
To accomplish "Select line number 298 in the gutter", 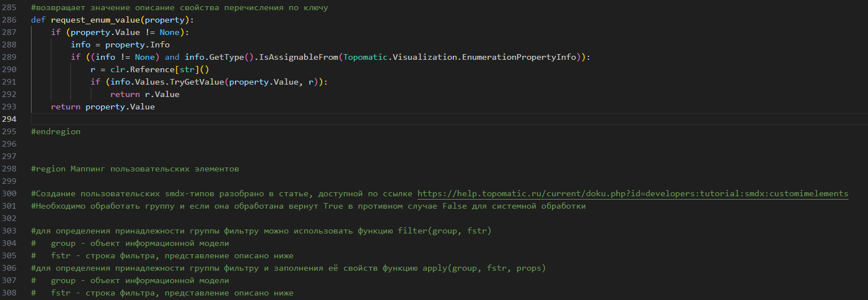I will (x=10, y=169).
